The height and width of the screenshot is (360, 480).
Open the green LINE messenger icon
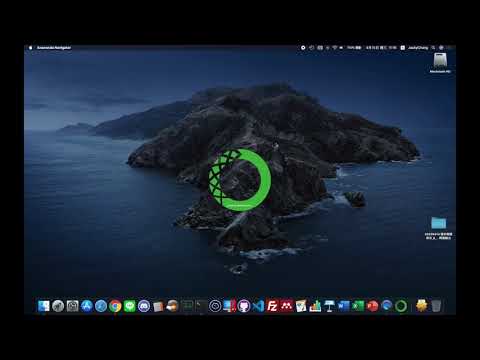pos(130,306)
